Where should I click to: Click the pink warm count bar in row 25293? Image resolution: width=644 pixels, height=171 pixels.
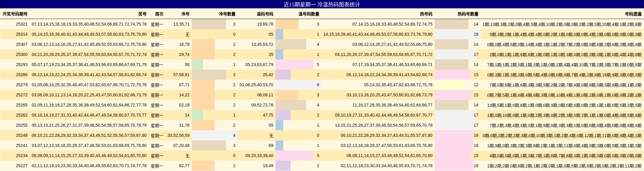(x=295, y=65)
